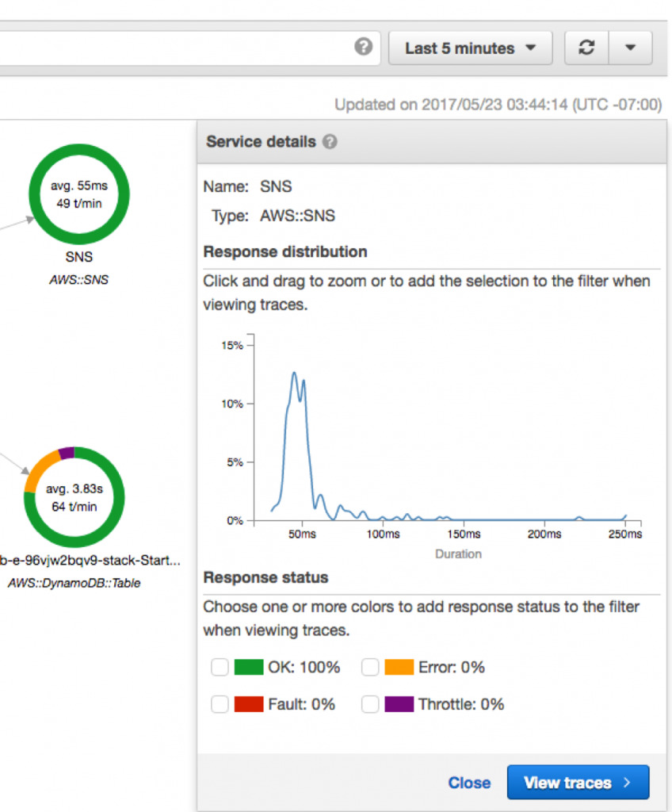Check the Throttle: 0% status checkbox
The image size is (672, 812).
(x=370, y=704)
